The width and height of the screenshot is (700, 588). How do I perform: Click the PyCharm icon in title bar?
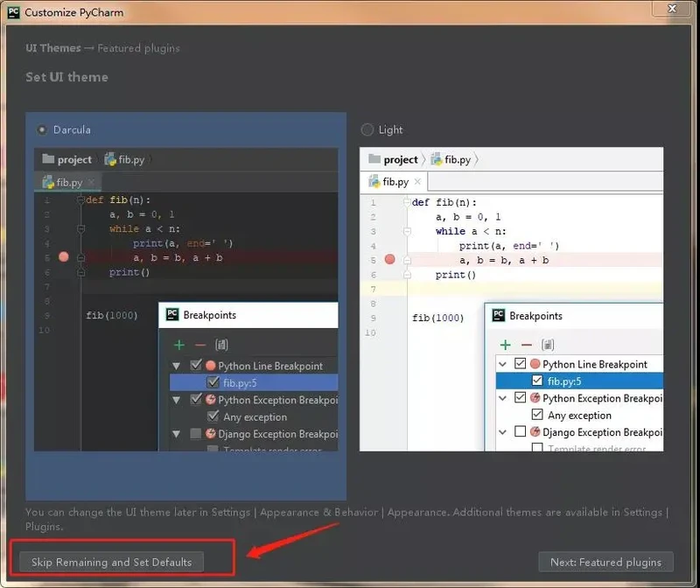pyautogui.click(x=14, y=12)
